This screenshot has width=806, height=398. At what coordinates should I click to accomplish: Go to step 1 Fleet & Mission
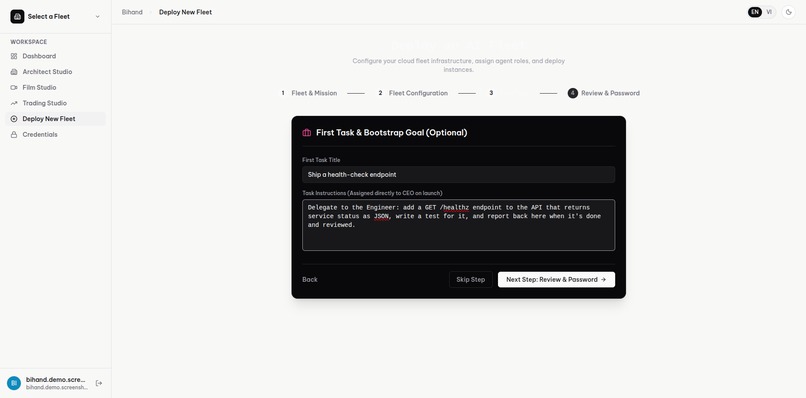308,93
